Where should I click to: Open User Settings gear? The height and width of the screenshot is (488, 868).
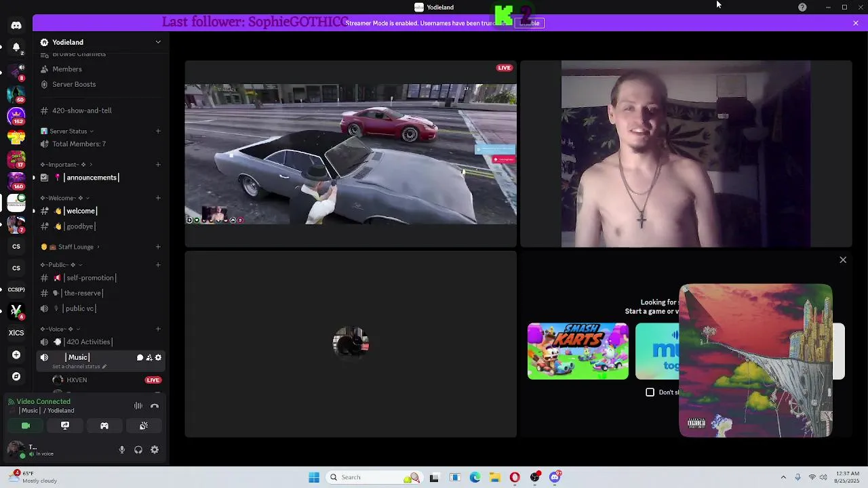click(155, 449)
